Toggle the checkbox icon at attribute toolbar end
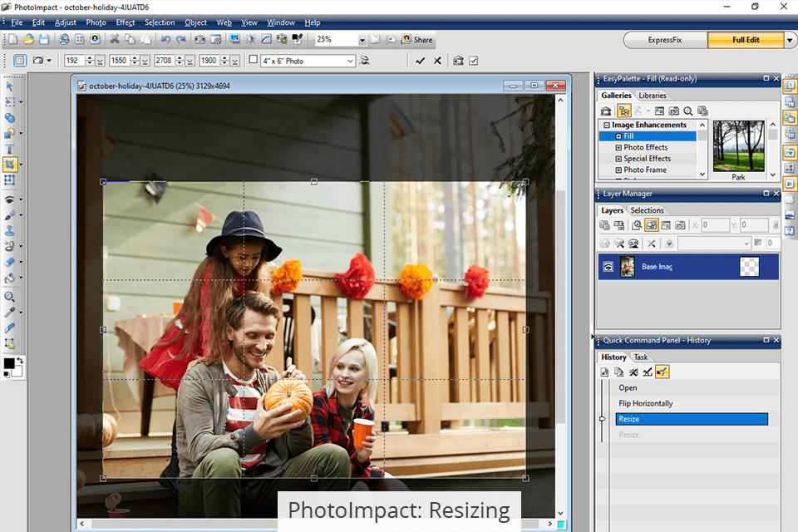The width and height of the screenshot is (798, 532). pyautogui.click(x=473, y=61)
